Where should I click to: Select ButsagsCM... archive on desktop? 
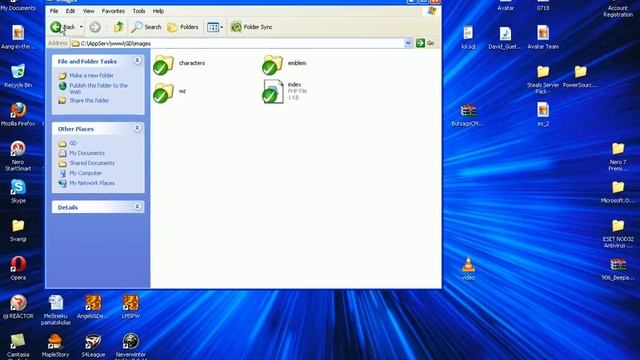[468, 114]
